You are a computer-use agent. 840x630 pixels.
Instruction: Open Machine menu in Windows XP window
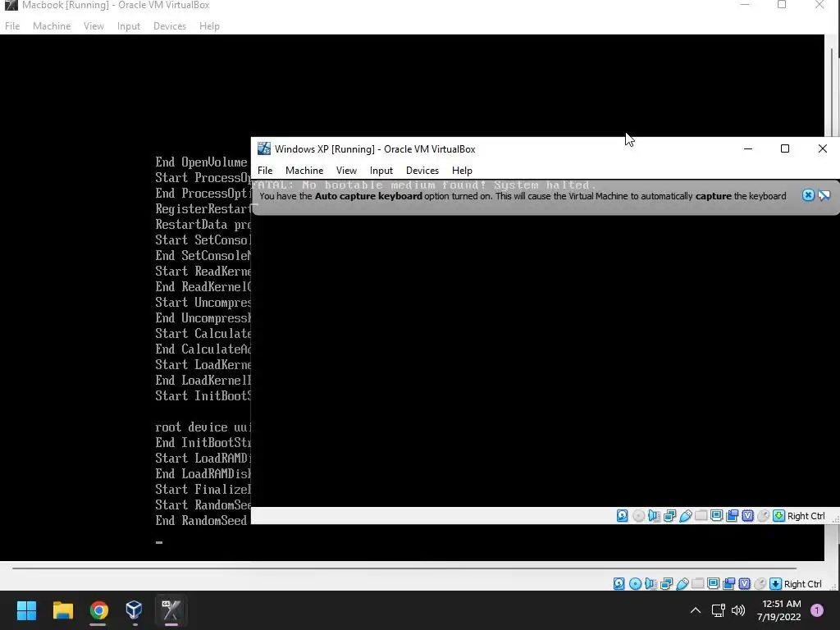coord(304,171)
